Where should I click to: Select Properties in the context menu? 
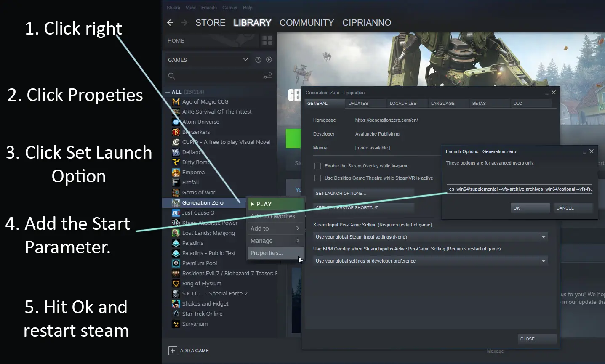275,253
